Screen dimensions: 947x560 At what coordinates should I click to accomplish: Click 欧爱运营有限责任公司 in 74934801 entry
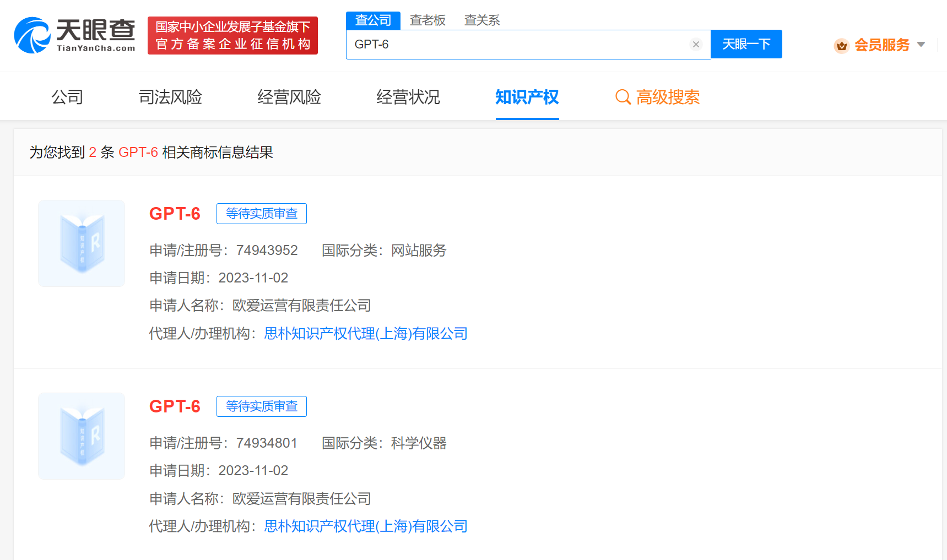tap(302, 499)
